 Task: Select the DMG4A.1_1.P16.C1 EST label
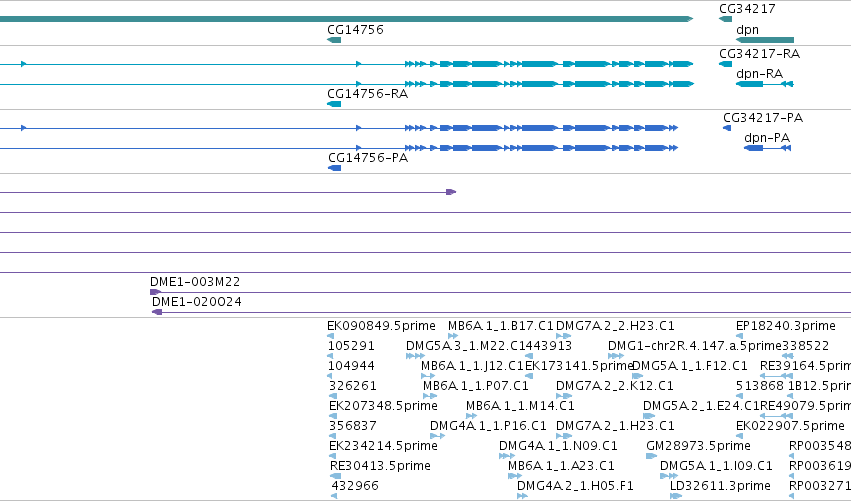(x=488, y=426)
